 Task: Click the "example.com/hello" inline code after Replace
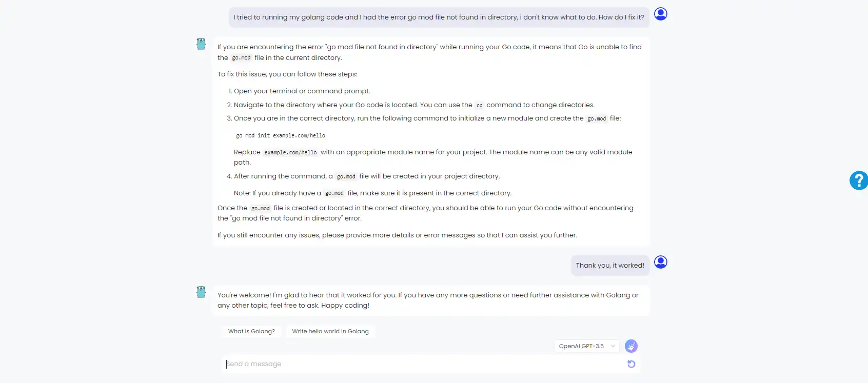coord(290,152)
